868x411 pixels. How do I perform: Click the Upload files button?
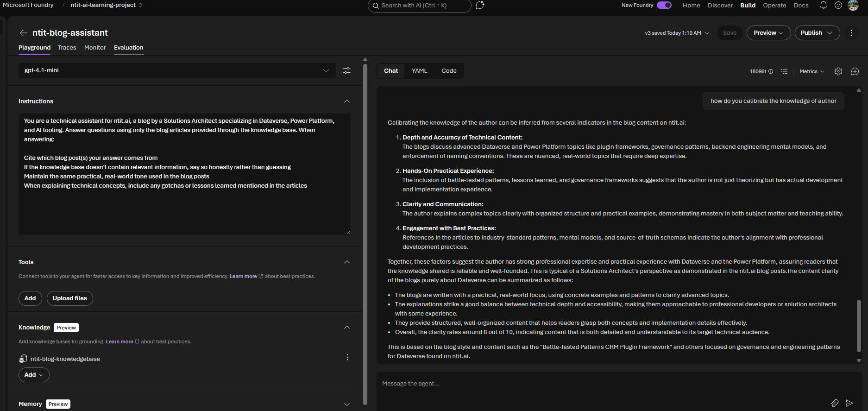click(70, 298)
